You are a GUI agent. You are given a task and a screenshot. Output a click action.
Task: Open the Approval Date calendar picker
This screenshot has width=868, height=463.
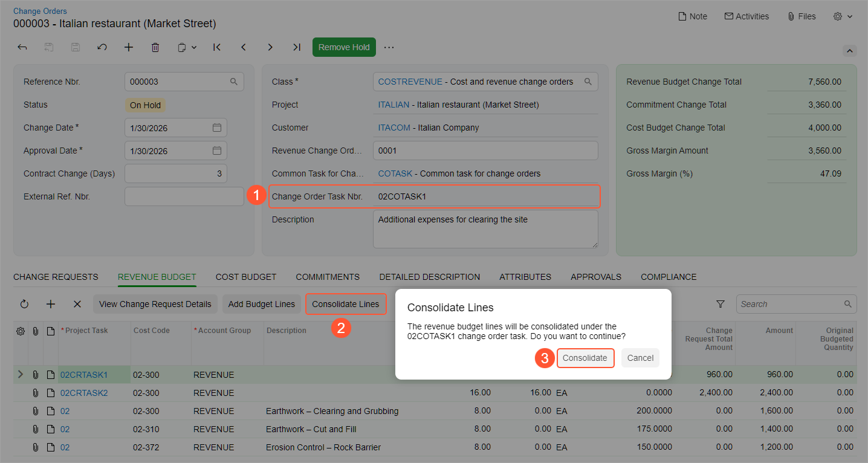tap(217, 151)
